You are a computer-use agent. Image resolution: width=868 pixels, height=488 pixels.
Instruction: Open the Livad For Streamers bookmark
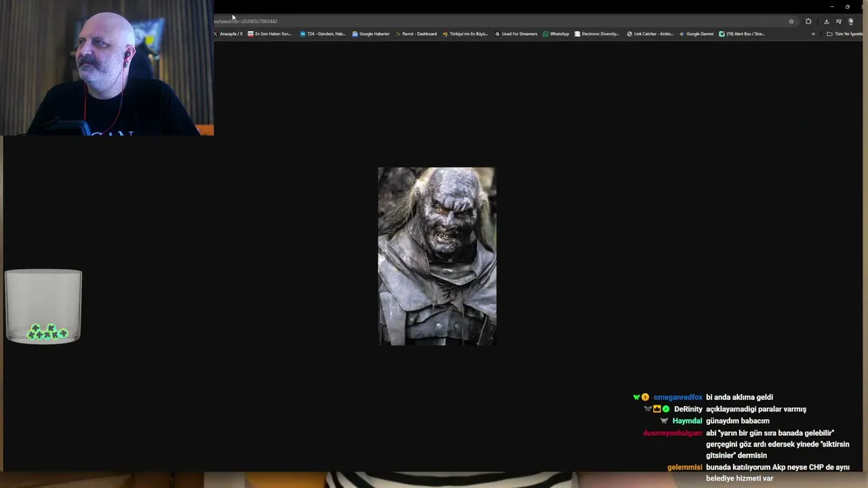516,34
